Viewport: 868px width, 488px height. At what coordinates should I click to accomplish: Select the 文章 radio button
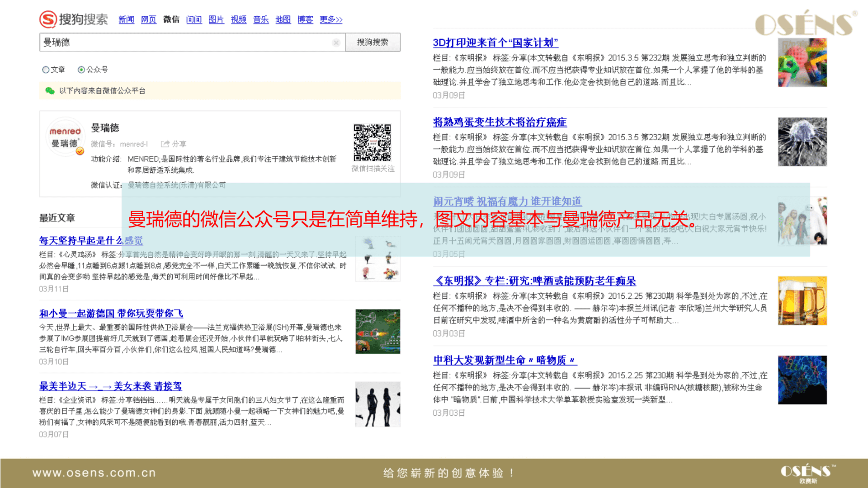46,70
